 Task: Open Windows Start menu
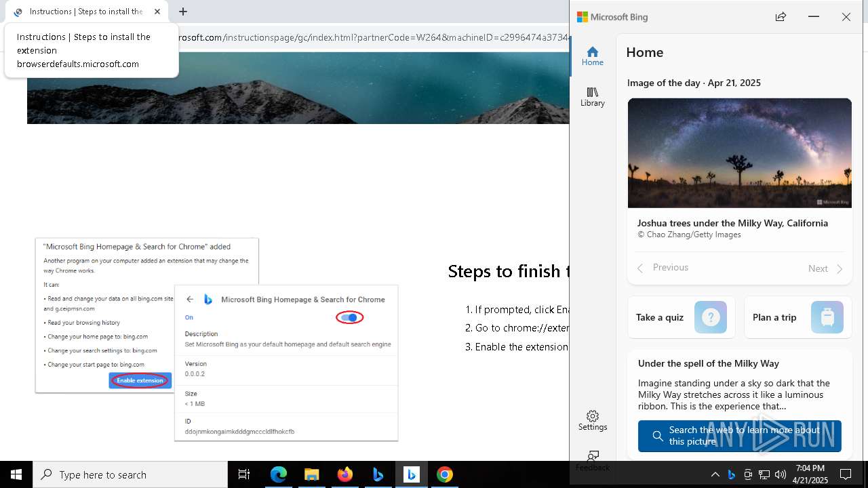click(16, 474)
